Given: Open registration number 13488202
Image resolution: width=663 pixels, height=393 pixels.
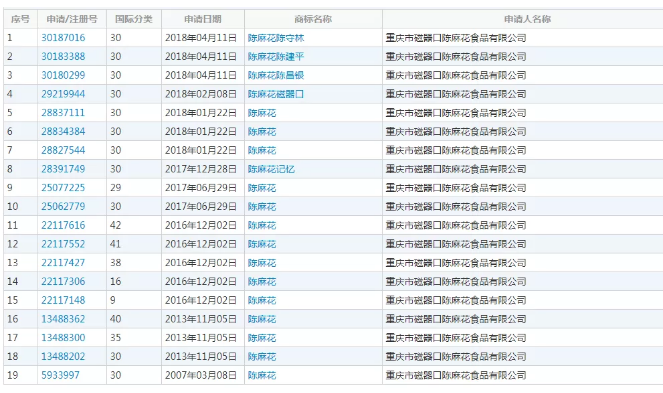Looking at the screenshot, I should click(63, 356).
